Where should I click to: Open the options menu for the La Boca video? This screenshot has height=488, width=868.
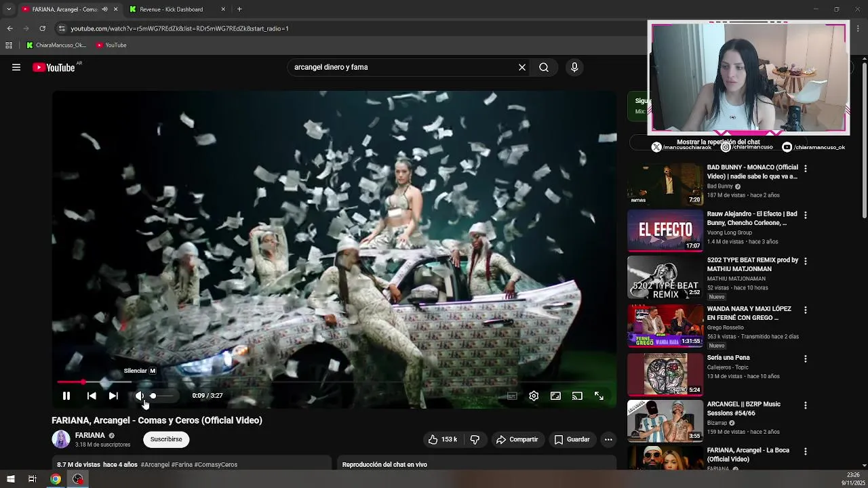click(x=806, y=451)
